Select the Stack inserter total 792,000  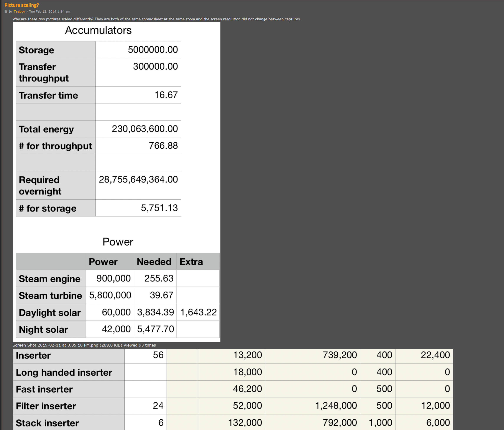coord(340,422)
